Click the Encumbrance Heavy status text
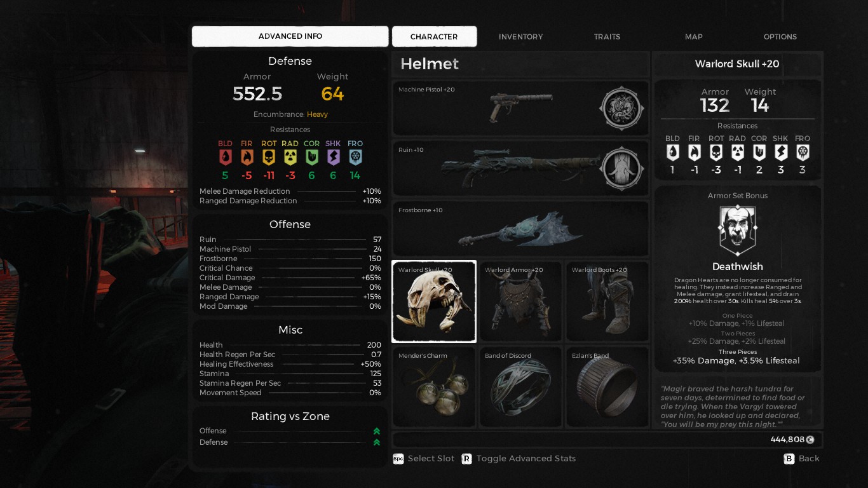868x488 pixels. pyautogui.click(x=290, y=114)
